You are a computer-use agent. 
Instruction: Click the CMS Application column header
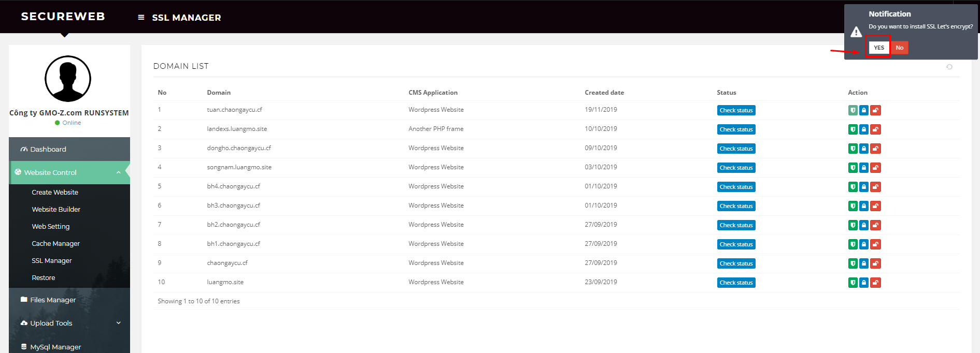point(433,93)
